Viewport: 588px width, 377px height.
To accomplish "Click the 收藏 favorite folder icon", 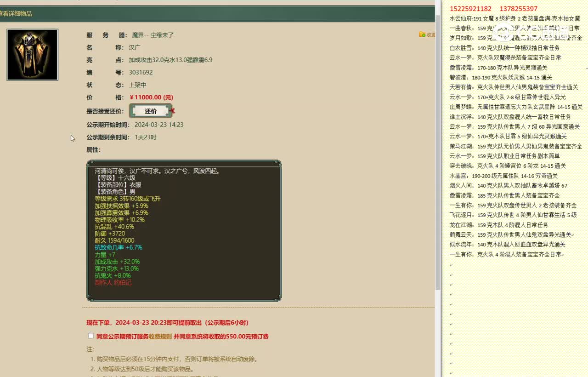I will click(422, 34).
